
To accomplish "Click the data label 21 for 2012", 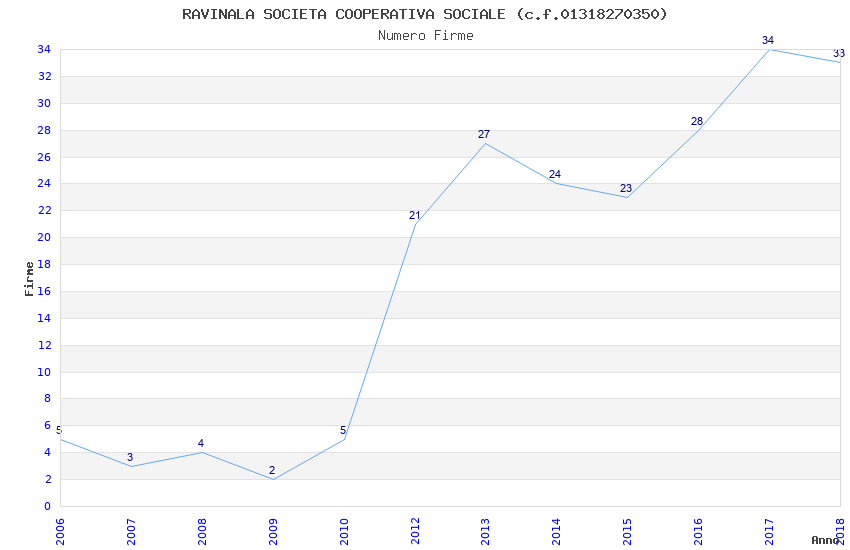I will [414, 215].
